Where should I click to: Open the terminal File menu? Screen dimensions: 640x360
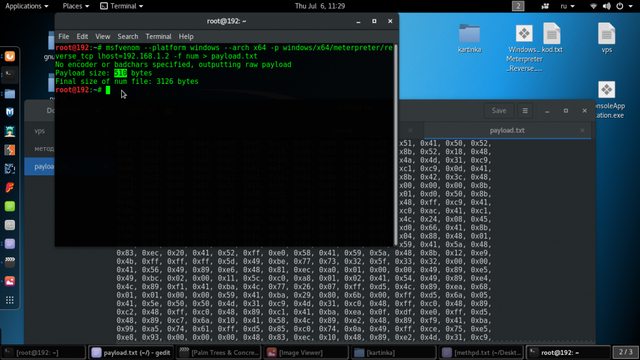[x=63, y=36]
